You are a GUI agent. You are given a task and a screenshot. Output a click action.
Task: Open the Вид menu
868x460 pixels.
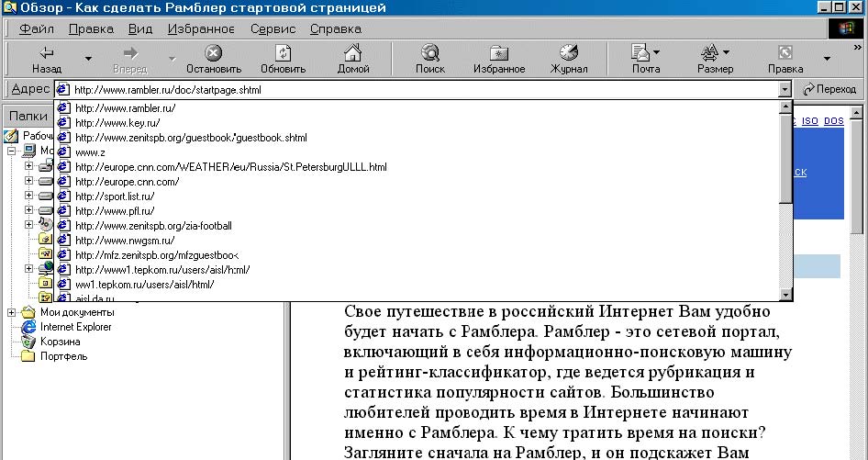coord(140,28)
